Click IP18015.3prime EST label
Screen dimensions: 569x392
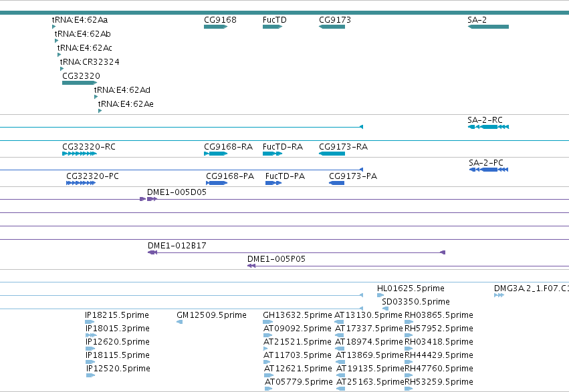118,329
